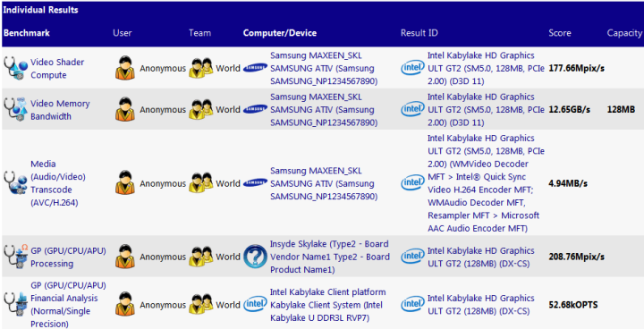
Task: Click the Intel logo by Result ID in Memory Bandwidth row
Action: pos(412,110)
